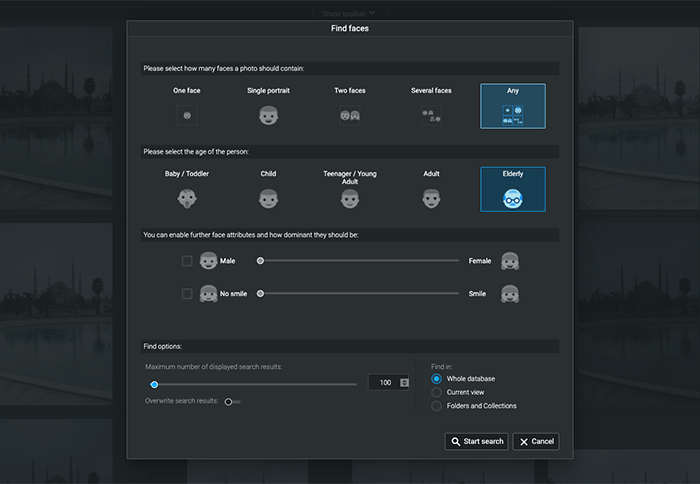
Task: Enable the No smile/Smile attribute checkbox
Action: [187, 294]
